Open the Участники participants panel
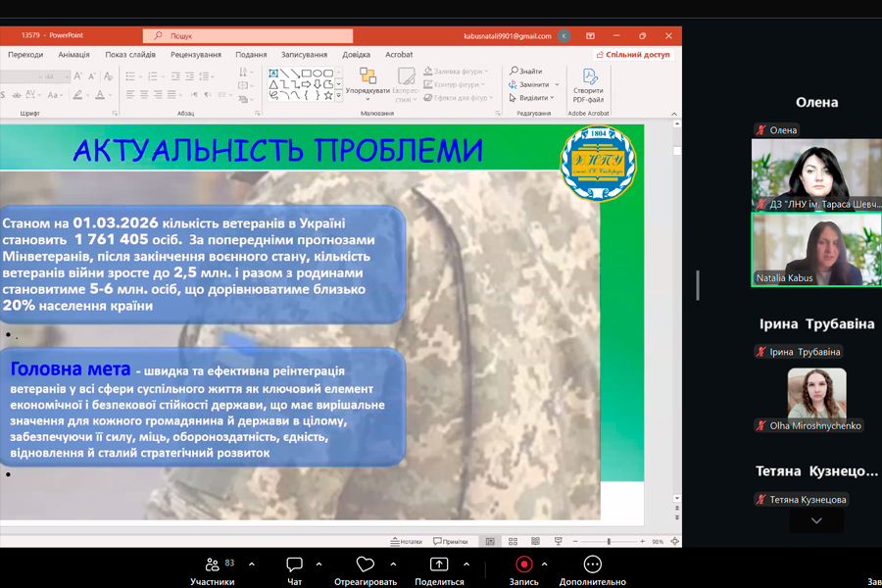Image resolution: width=882 pixels, height=588 pixels. coord(212,565)
